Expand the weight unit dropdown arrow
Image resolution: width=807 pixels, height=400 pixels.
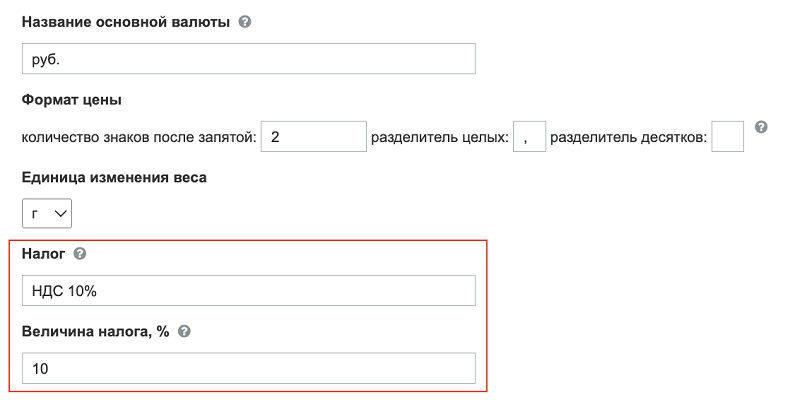[x=61, y=213]
